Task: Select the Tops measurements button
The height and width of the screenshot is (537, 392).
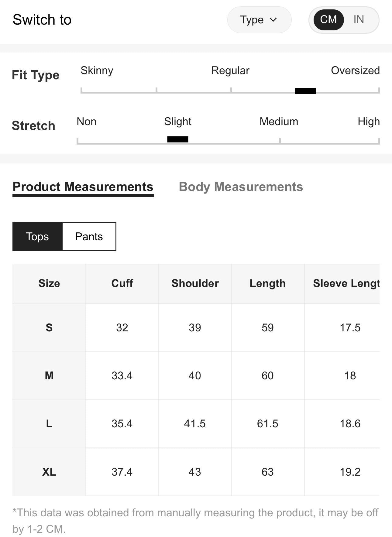Action: [x=37, y=237]
